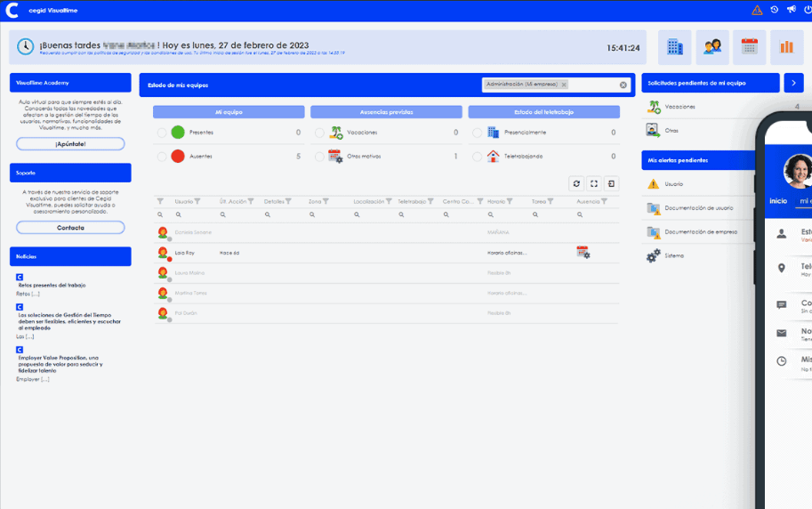Viewport: 812px width, 509px height.
Task: Click the alert warning triangle in header
Action: [x=757, y=10]
